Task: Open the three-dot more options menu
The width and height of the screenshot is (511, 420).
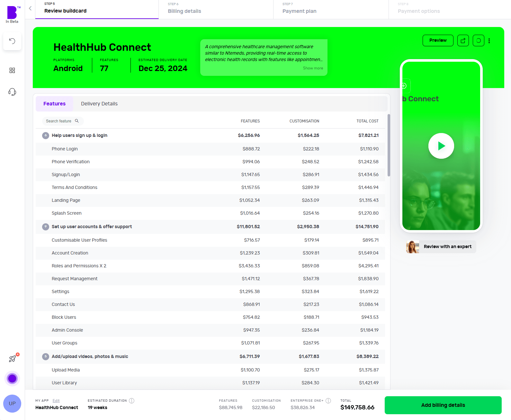Action: pyautogui.click(x=489, y=41)
